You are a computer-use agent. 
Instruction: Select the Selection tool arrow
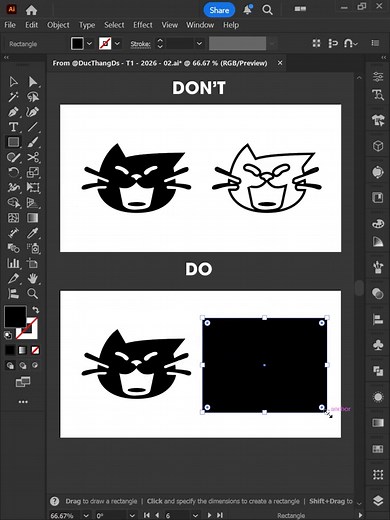13,82
